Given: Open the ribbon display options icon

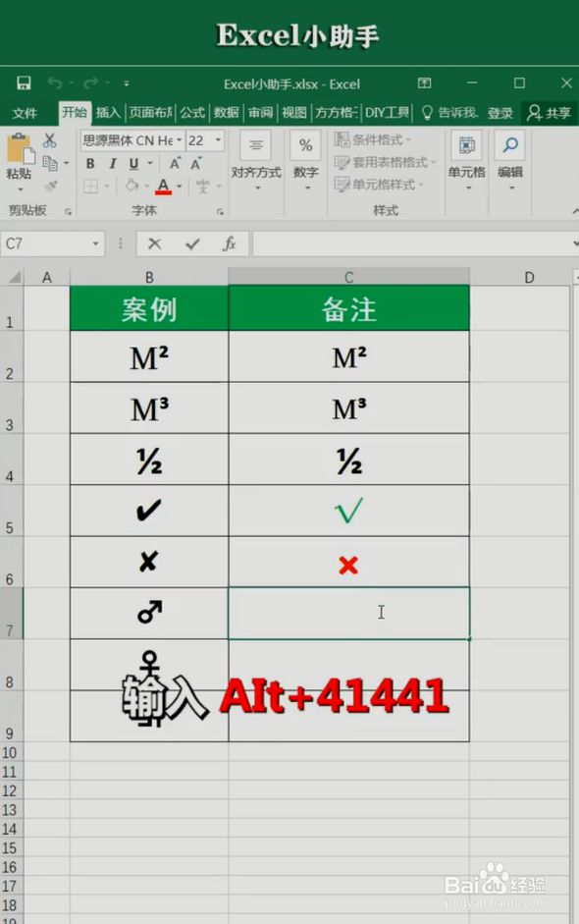Looking at the screenshot, I should click(x=425, y=83).
